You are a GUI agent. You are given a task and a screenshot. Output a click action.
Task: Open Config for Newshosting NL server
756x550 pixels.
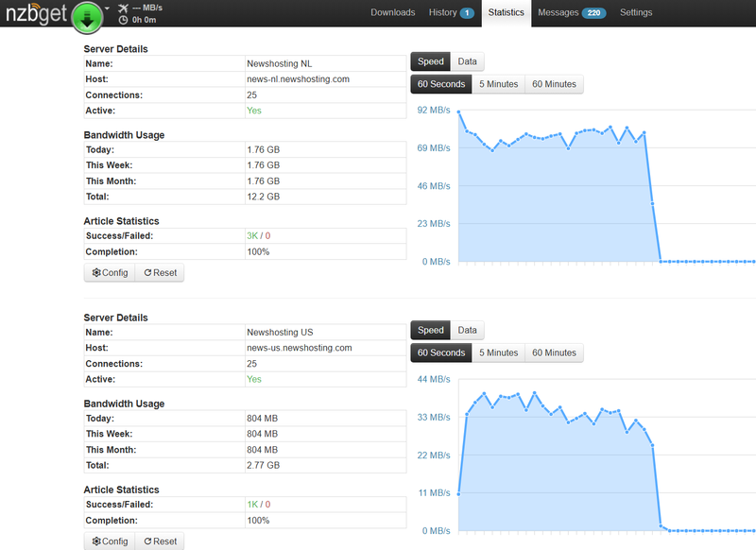coord(110,273)
